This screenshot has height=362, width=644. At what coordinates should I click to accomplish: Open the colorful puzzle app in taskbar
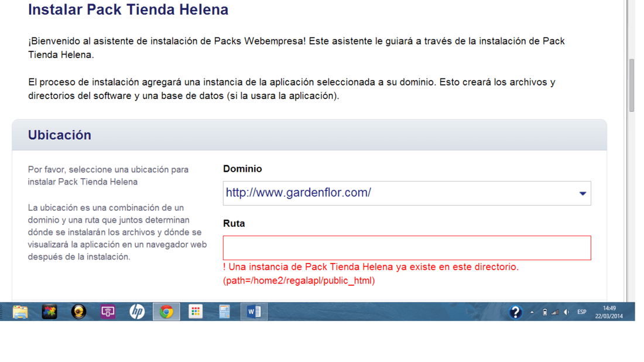pyautogui.click(x=49, y=312)
